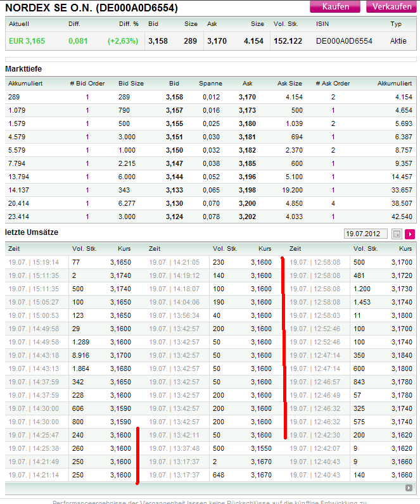
Task: Click the date field showing 19.07.2012
Action: click(x=366, y=234)
